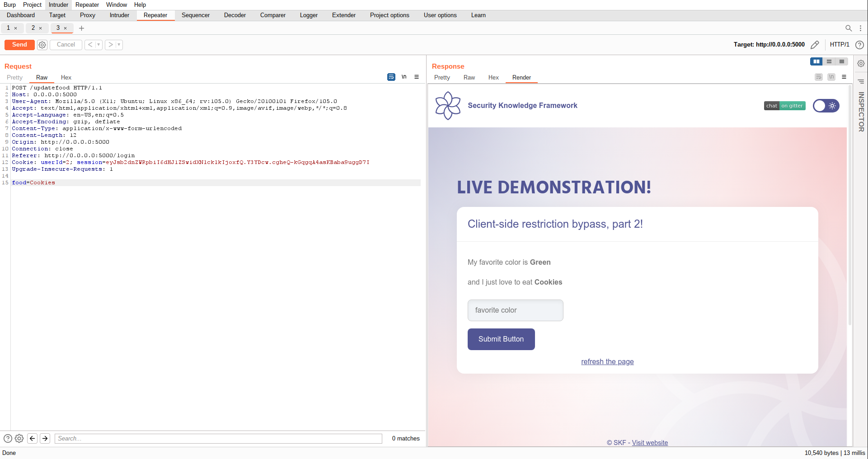Switch response view to Raw
This screenshot has height=459, width=868.
tap(469, 78)
